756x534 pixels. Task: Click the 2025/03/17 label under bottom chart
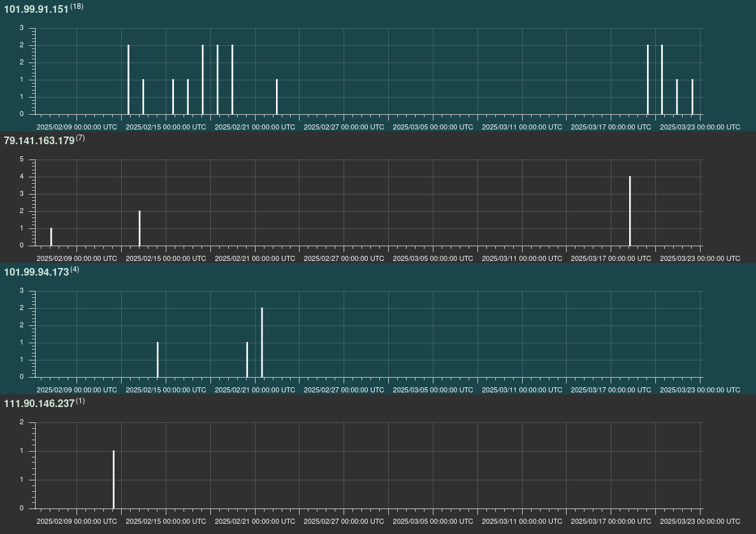click(612, 522)
